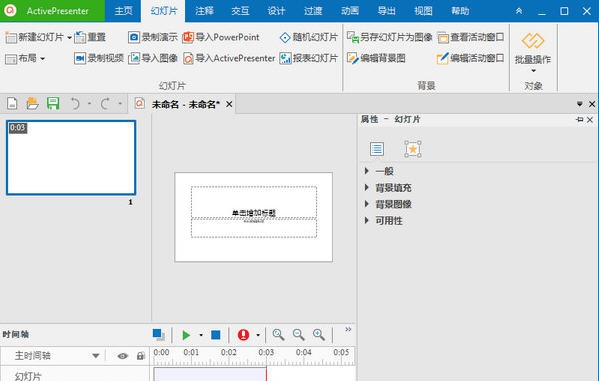Select the Slide (幻灯片) ribbon tab

coord(164,11)
